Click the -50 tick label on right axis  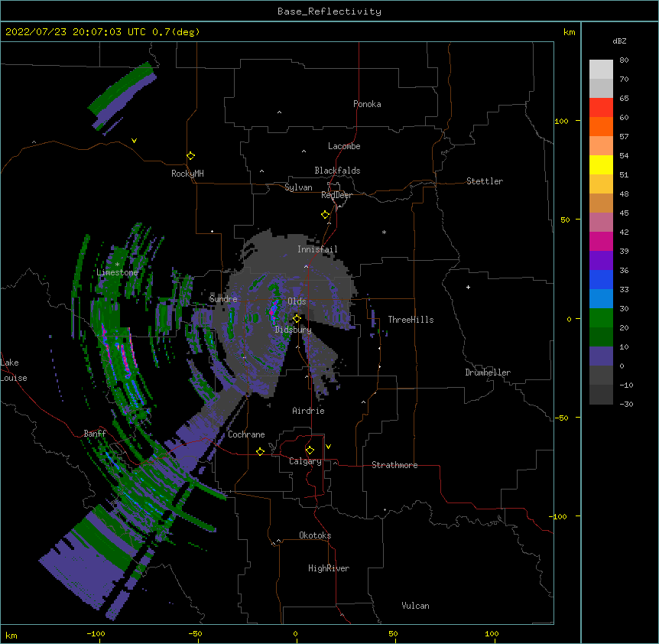click(561, 418)
